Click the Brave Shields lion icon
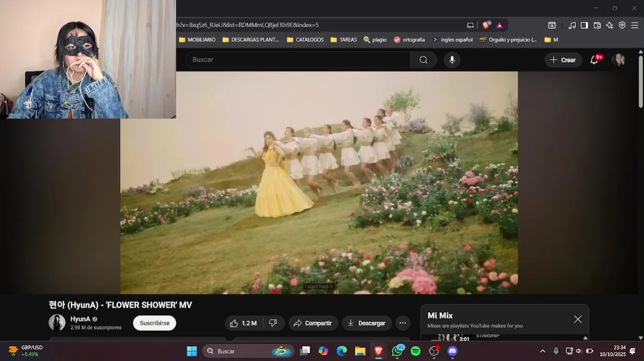 (x=486, y=25)
